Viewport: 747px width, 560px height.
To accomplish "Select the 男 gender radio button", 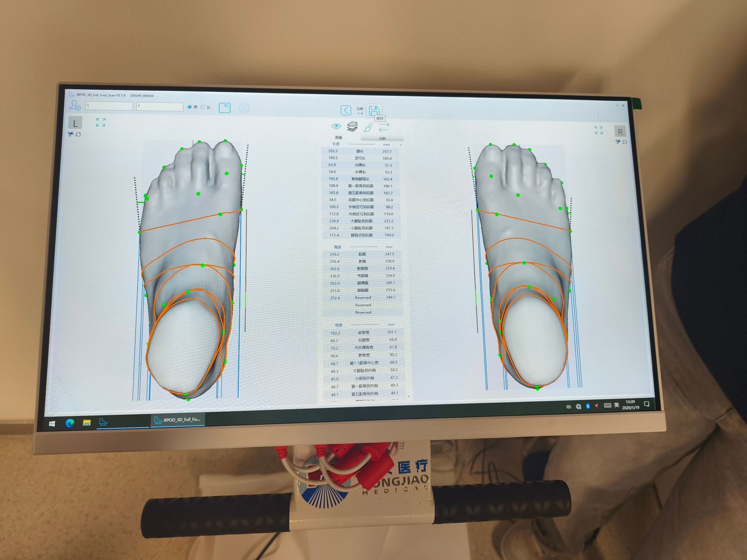I will pyautogui.click(x=190, y=107).
